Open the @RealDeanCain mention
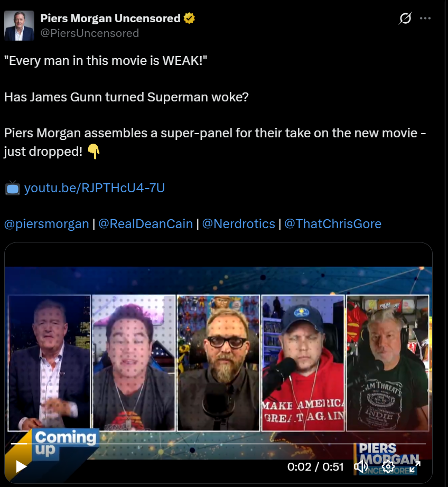The height and width of the screenshot is (487, 448). (146, 224)
